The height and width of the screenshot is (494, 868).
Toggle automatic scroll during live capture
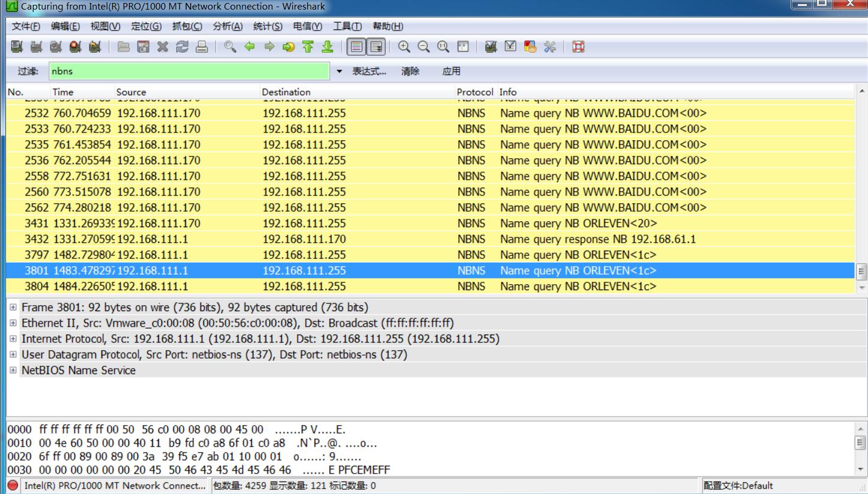377,46
